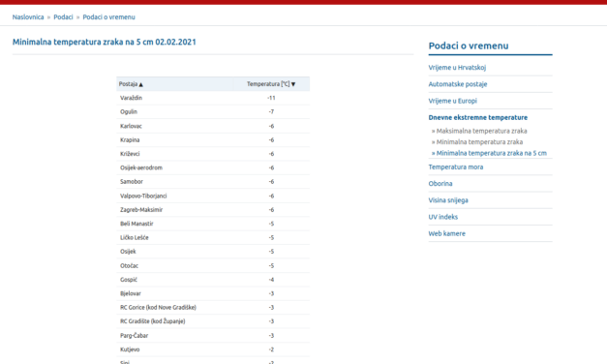
Task: Select the Otočac station row
Action: tap(213, 265)
